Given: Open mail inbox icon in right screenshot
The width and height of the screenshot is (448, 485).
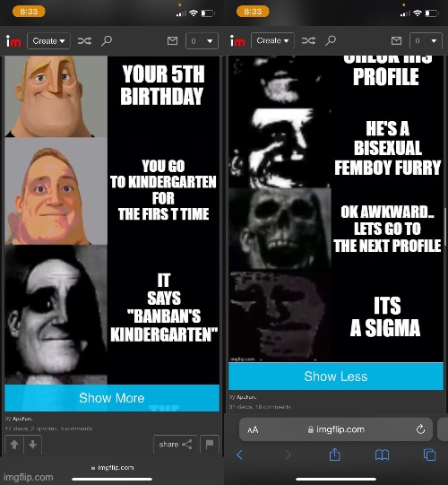Looking at the screenshot, I should coord(396,40).
